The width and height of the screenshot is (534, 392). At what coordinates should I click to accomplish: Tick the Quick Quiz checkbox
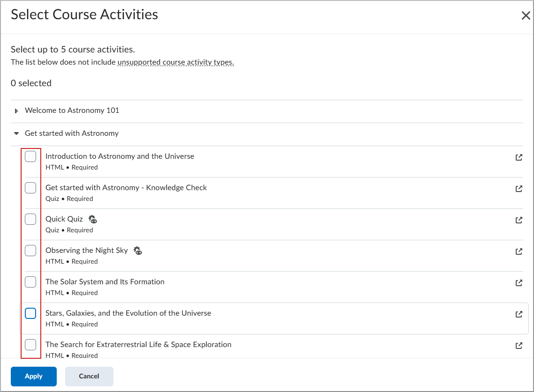[x=30, y=219]
